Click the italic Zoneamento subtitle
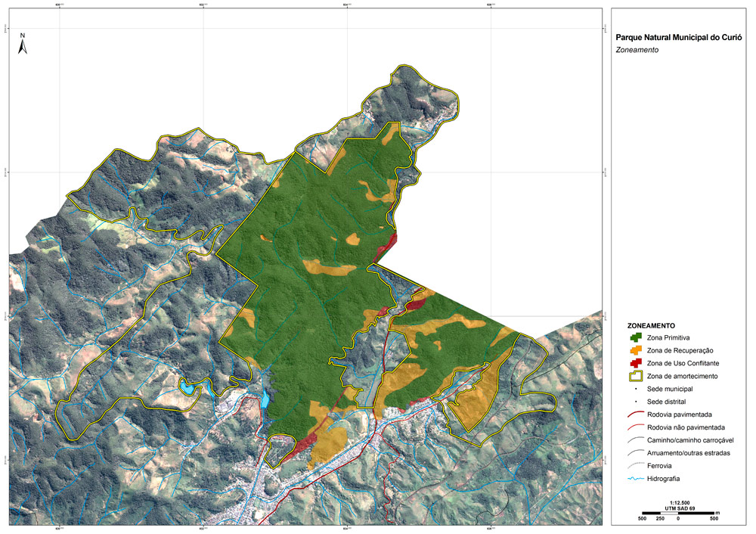Screen dimensions: 756x534 point(638,50)
